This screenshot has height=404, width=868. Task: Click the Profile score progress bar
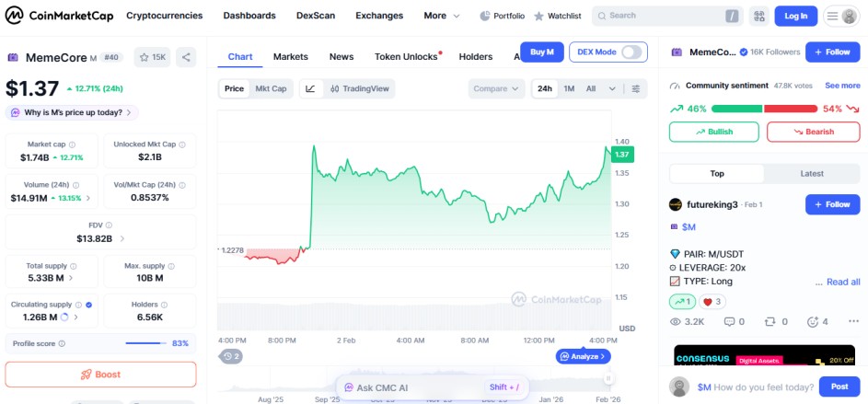click(x=146, y=343)
